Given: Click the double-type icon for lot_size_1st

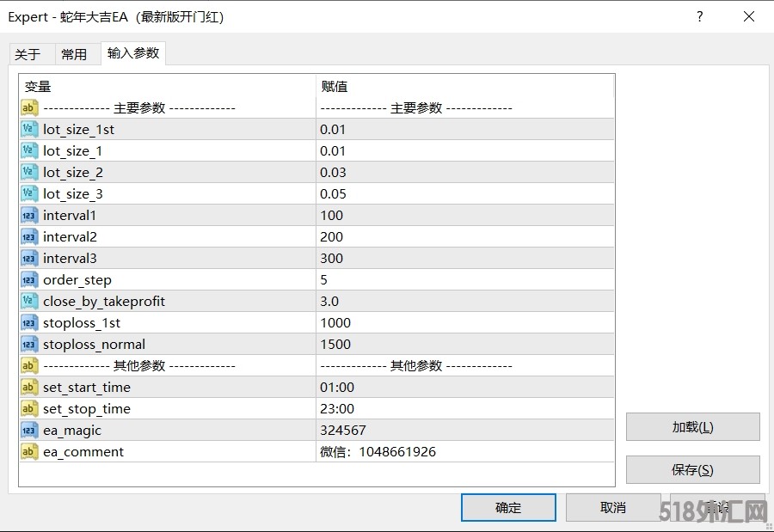Looking at the screenshot, I should pos(29,129).
